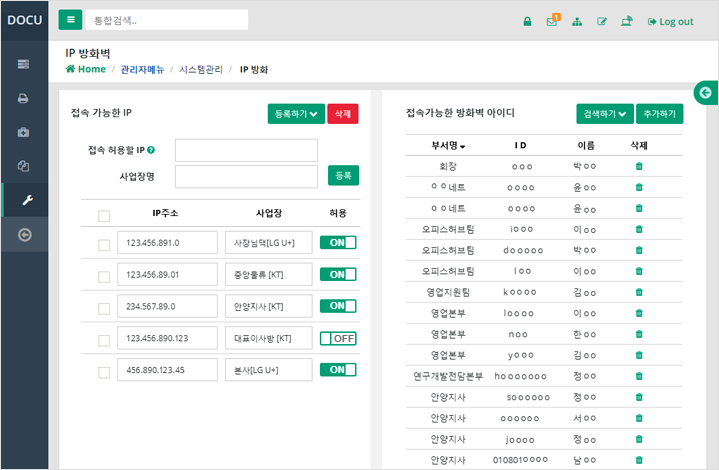The height and width of the screenshot is (470, 719).
Task: Click the lock icon in top bar
Action: (x=528, y=21)
